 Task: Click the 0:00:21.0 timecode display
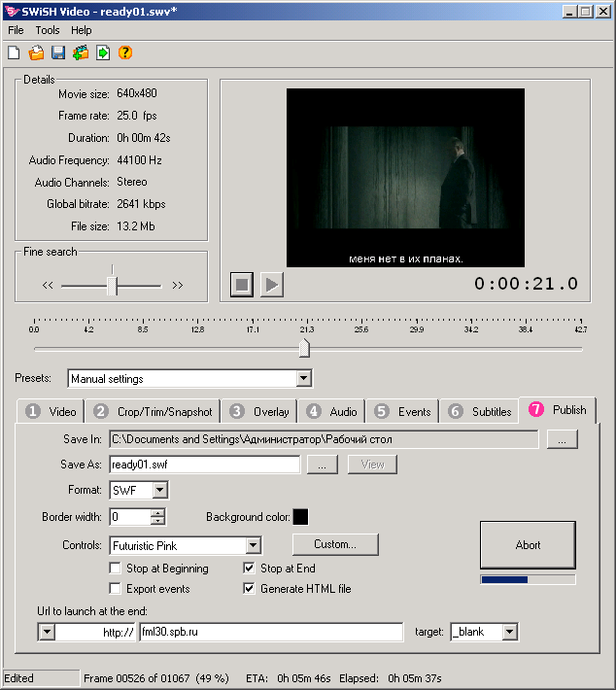pyautogui.click(x=526, y=284)
